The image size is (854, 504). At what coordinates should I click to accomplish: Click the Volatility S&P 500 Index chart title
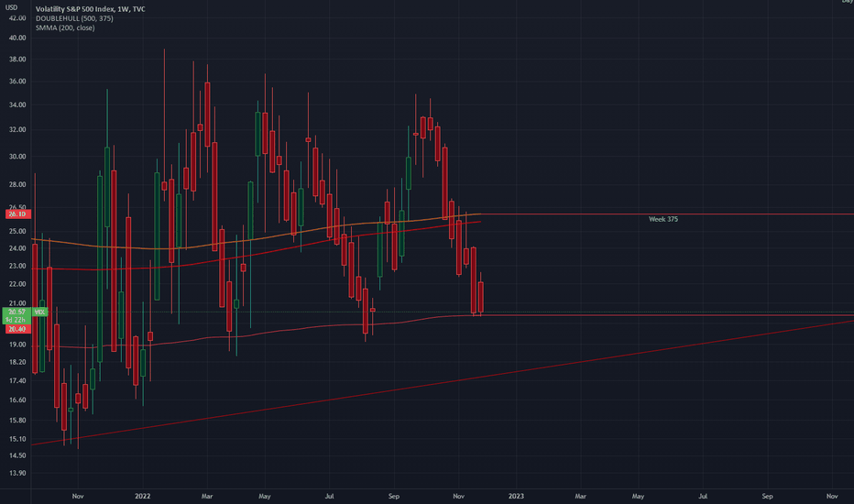pyautogui.click(x=91, y=9)
